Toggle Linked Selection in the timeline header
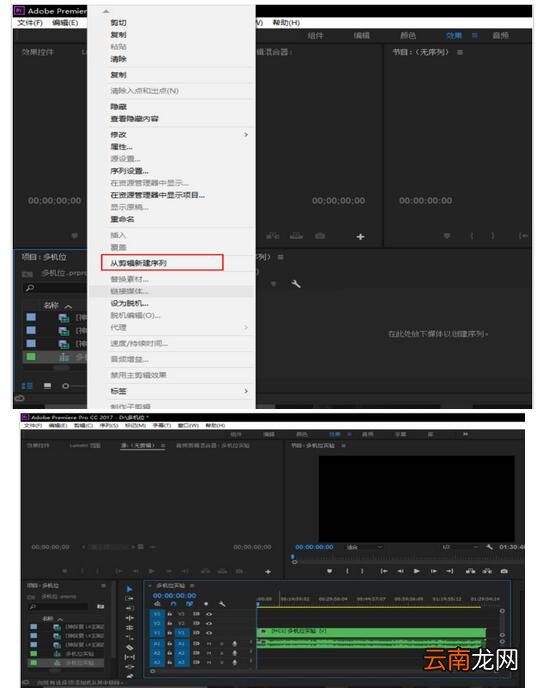The height and width of the screenshot is (688, 556). coord(190,604)
